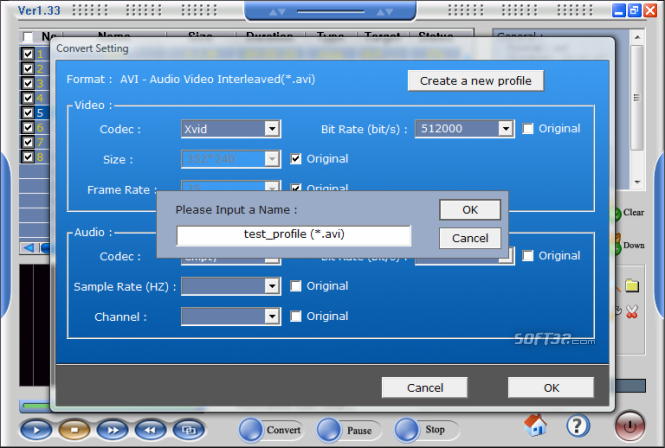Viewport: 665px width, 448px height.
Task: Click the top center collapse handle
Action: 330,11
